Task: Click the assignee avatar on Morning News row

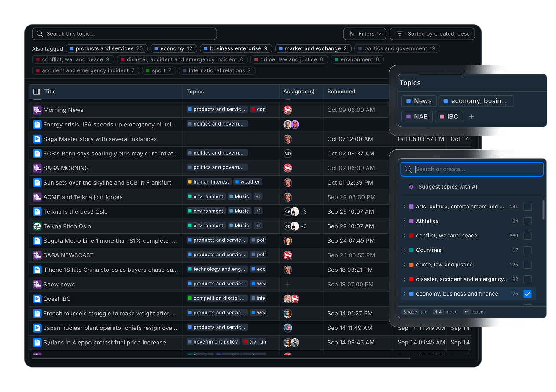Action: tap(288, 110)
